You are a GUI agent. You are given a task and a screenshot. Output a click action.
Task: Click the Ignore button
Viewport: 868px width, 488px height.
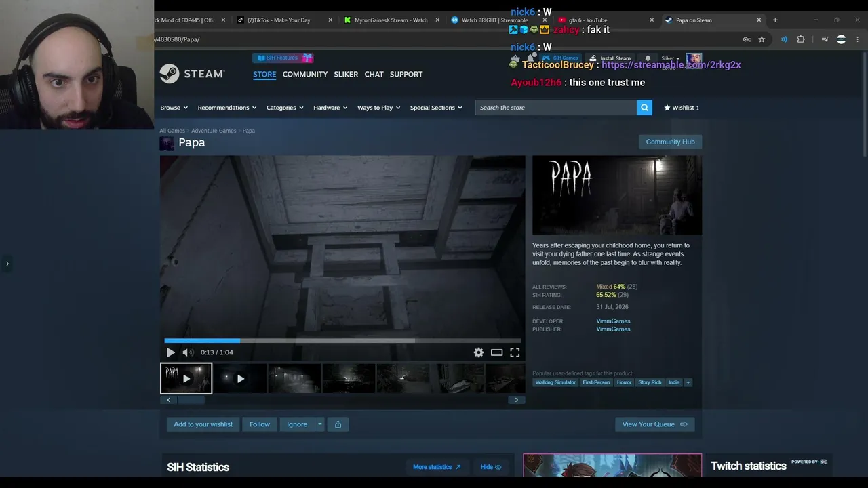point(297,424)
